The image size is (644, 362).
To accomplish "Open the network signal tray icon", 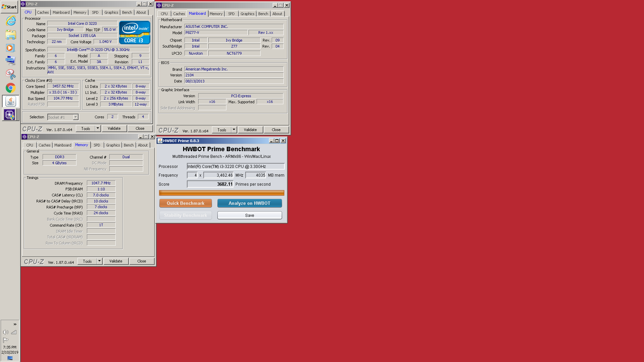I will coord(14,332).
